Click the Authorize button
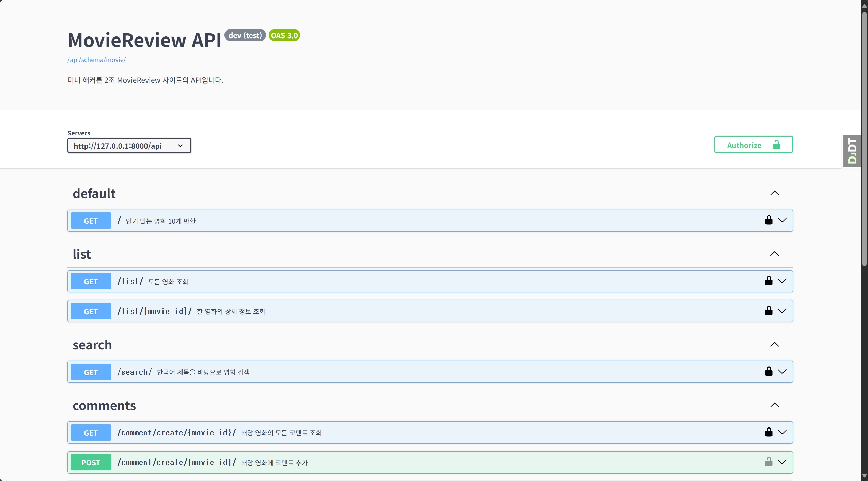The image size is (868, 481). (x=753, y=145)
